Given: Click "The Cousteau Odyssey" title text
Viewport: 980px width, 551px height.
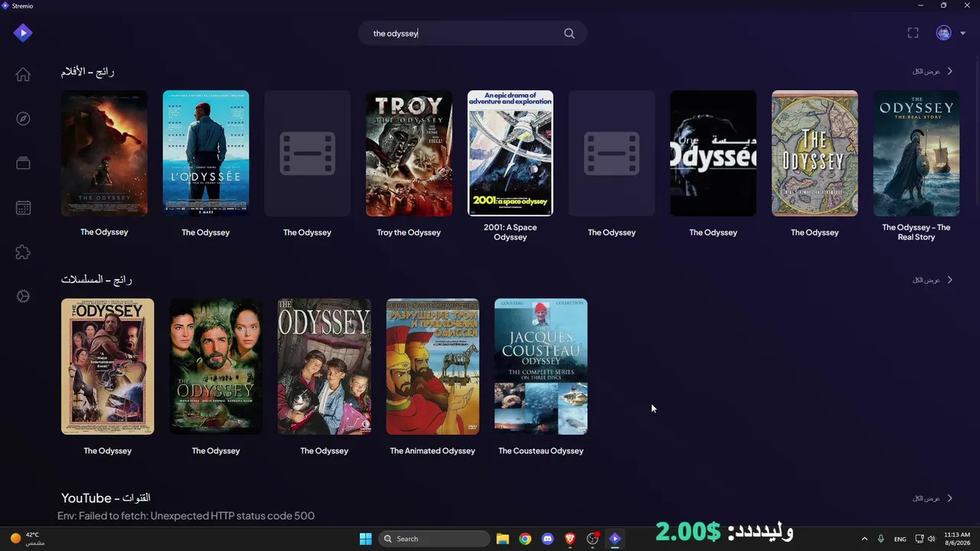Looking at the screenshot, I should (x=541, y=451).
